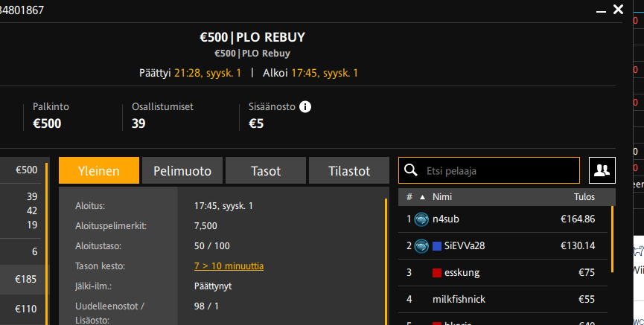Viewport: 644px width, 325px height.
Task: Click the handshake deal icon beside SiEVVa28
Action: pyautogui.click(x=421, y=245)
